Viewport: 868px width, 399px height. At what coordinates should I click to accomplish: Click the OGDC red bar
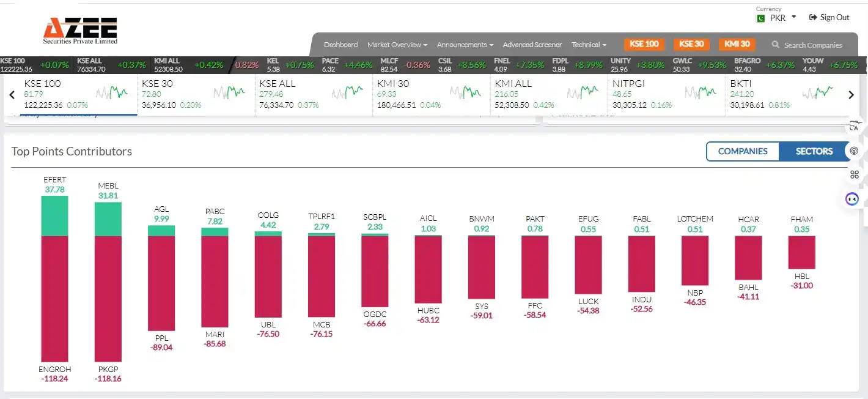click(375, 271)
